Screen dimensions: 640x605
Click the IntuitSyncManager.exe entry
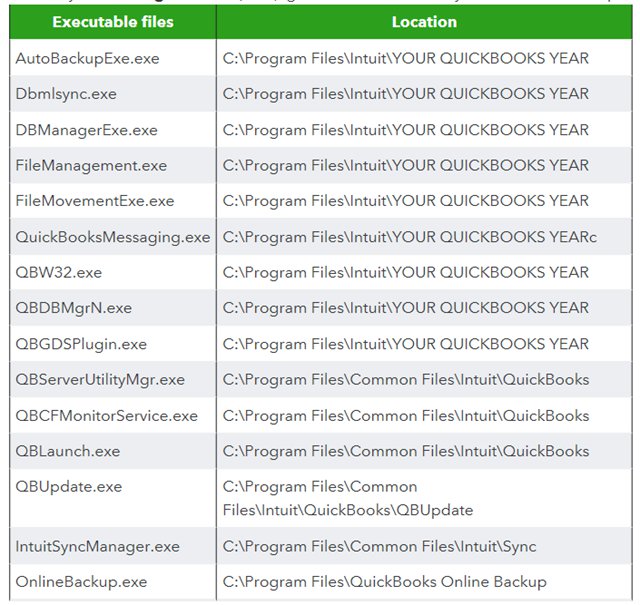[x=98, y=546]
